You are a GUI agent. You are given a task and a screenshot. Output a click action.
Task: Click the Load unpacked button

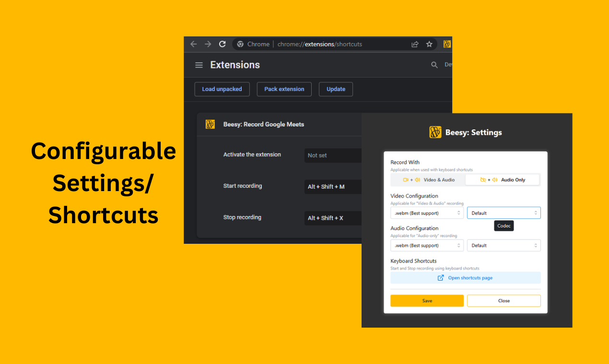(222, 89)
